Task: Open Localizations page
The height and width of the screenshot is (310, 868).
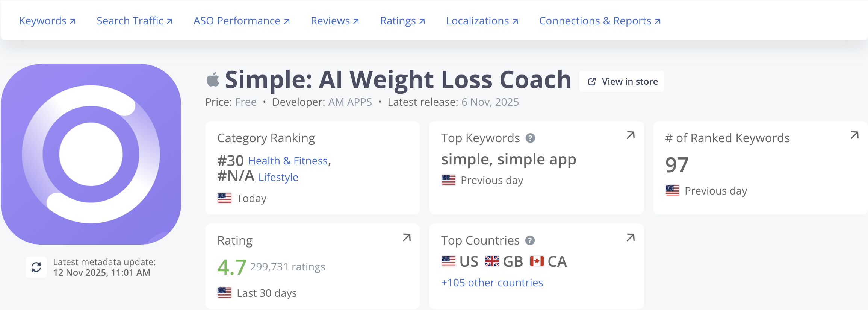Action: [482, 21]
